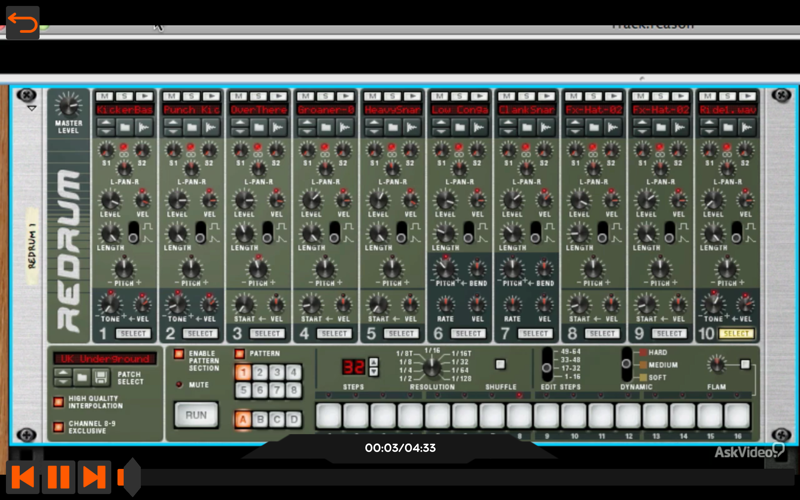Open sample browser folder on channel 6
800x500 pixels.
pos(460,127)
